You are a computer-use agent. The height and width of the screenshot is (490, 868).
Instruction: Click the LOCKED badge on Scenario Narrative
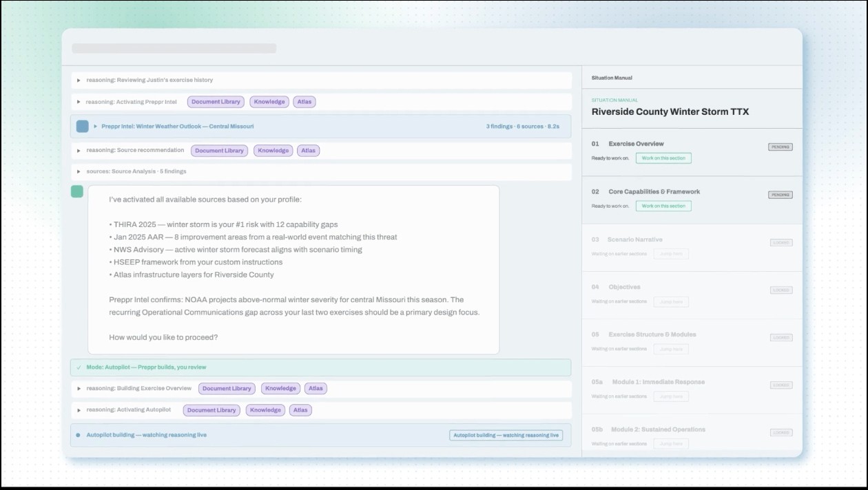click(781, 242)
